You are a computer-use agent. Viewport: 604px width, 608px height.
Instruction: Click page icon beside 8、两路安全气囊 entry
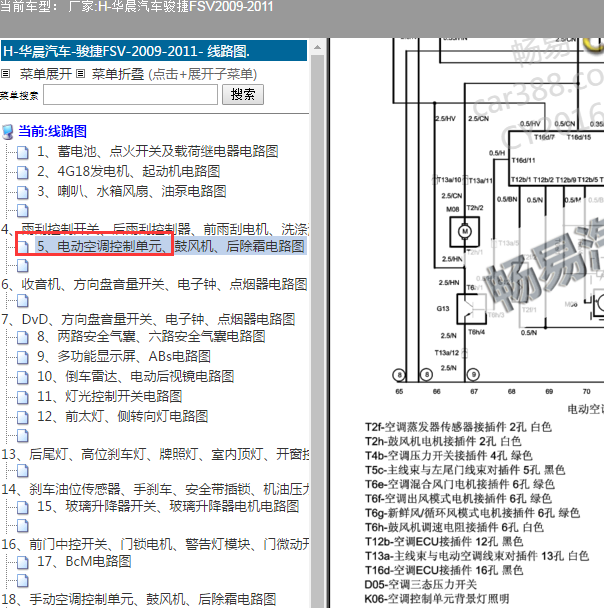point(22,337)
